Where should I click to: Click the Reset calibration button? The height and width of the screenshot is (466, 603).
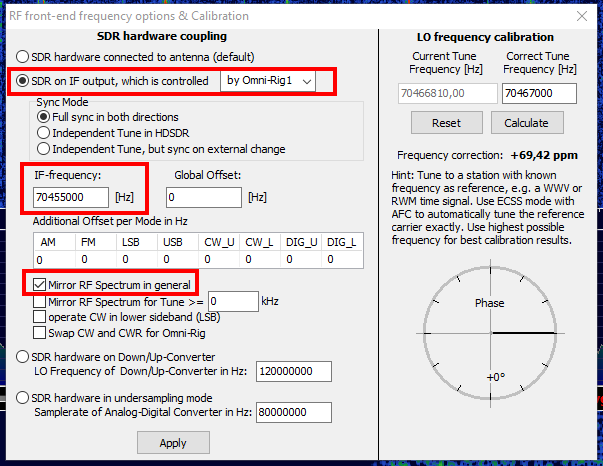click(x=445, y=123)
